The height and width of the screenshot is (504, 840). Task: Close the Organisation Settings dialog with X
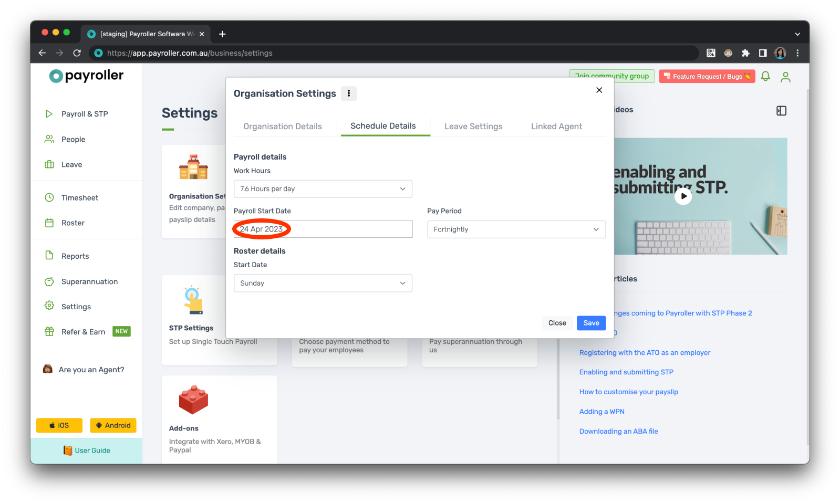pos(599,90)
